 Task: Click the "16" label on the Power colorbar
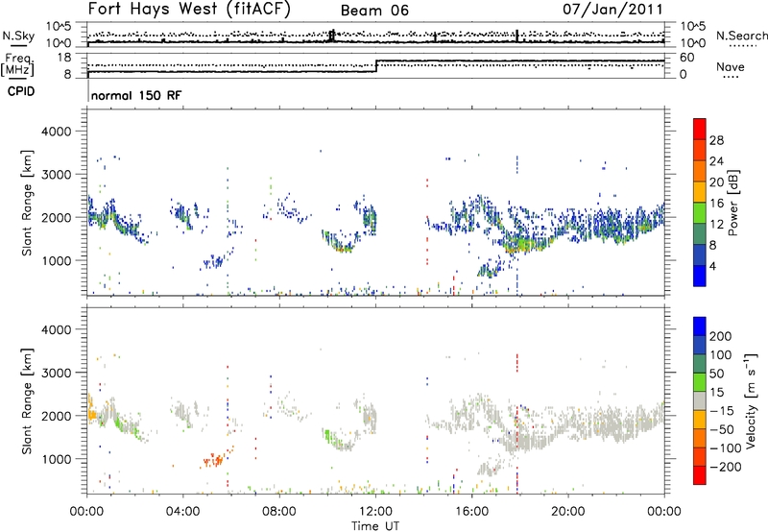716,204
